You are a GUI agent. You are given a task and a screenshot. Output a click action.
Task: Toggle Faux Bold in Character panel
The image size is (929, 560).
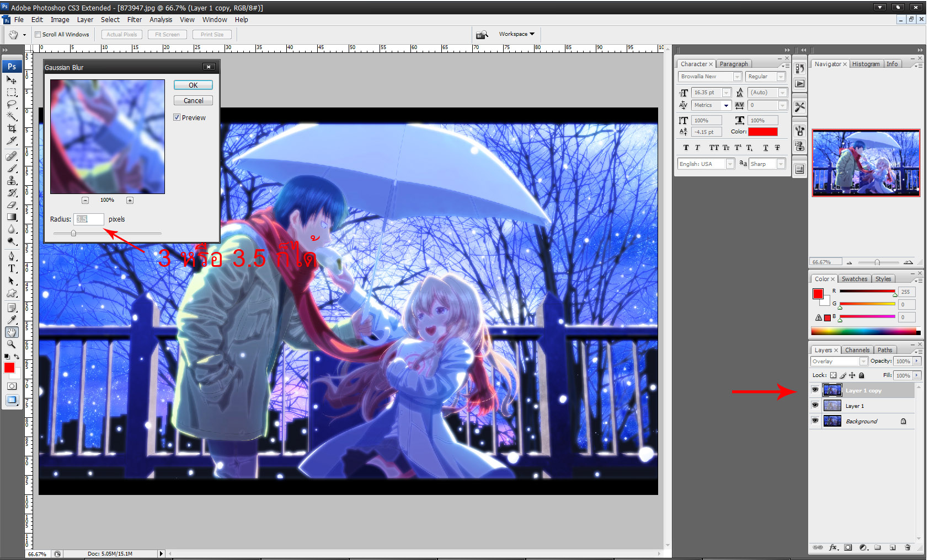686,147
